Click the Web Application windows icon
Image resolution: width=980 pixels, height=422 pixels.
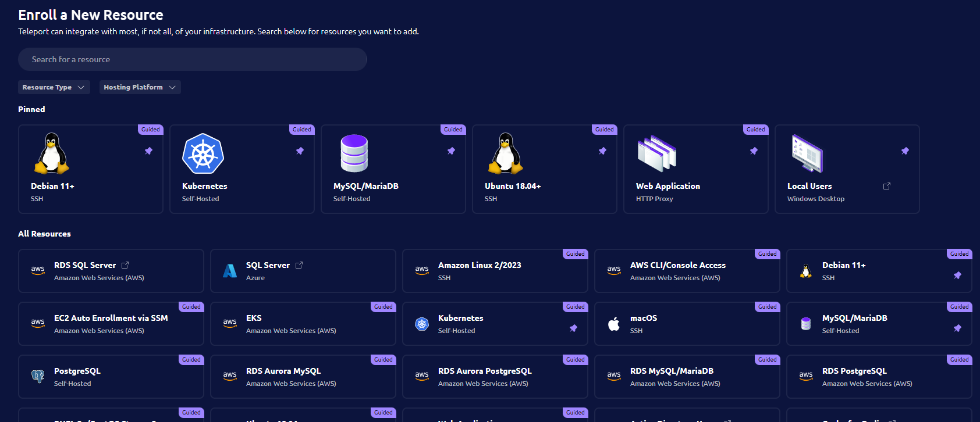click(x=657, y=153)
